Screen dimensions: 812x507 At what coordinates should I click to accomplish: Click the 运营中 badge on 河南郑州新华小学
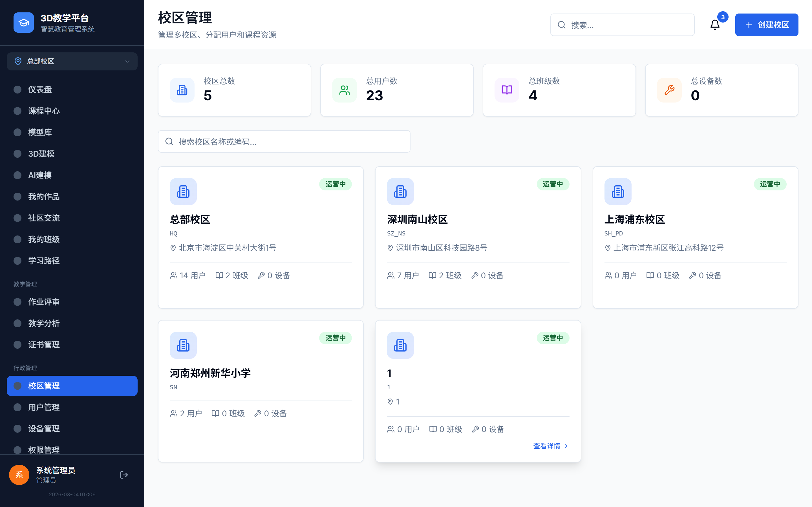point(335,338)
